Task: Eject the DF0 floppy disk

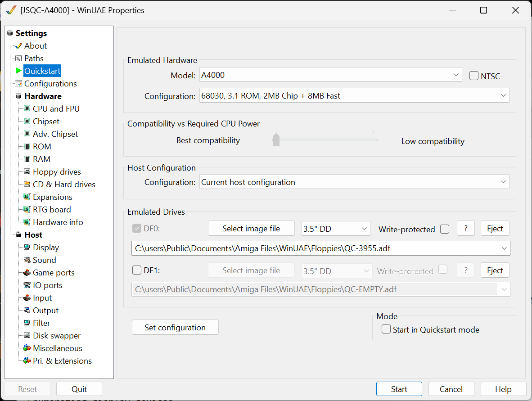Action: point(495,229)
